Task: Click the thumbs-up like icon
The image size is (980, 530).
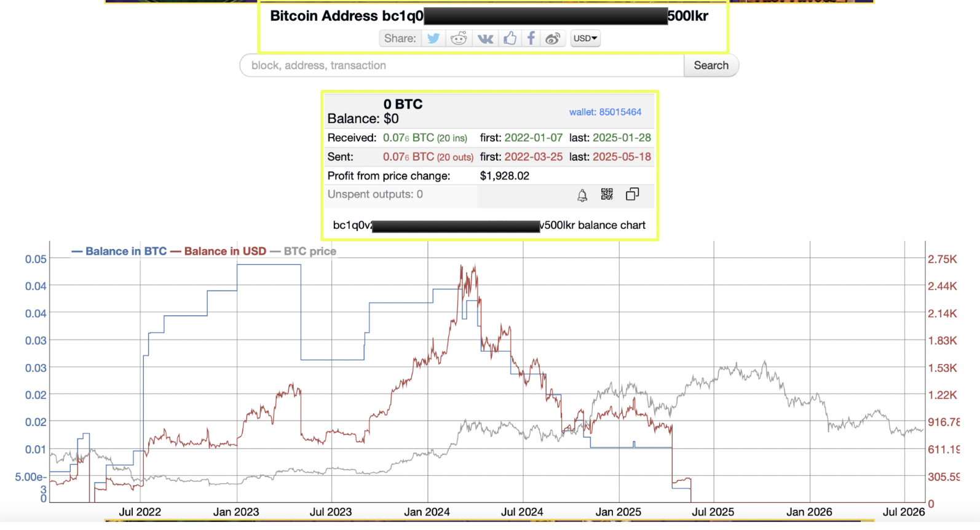Action: [x=510, y=38]
